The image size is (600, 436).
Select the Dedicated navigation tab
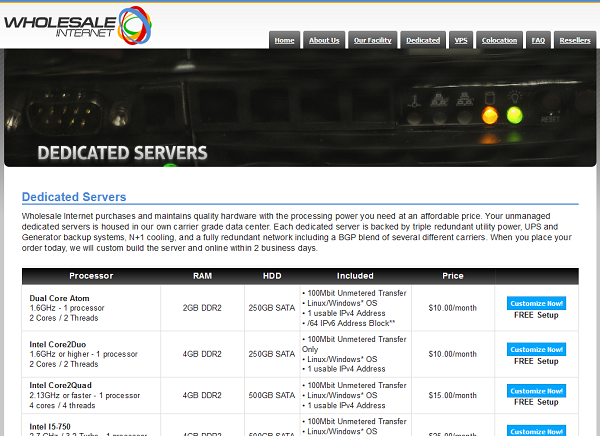click(x=423, y=40)
